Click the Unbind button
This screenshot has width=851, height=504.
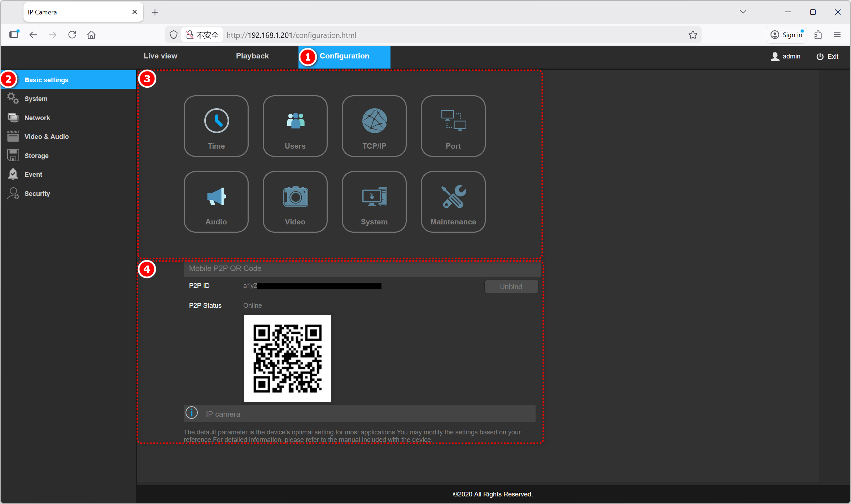click(x=511, y=286)
